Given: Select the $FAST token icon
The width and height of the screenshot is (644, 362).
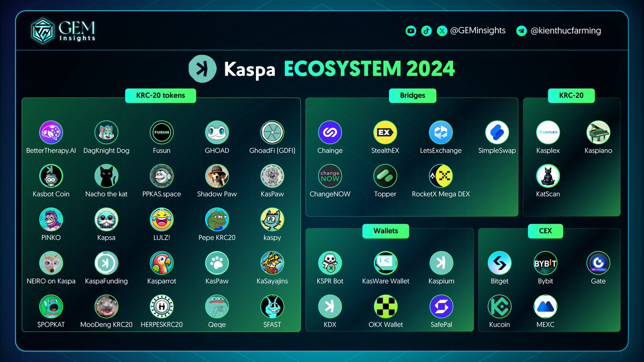Looking at the screenshot, I should coord(272,306).
